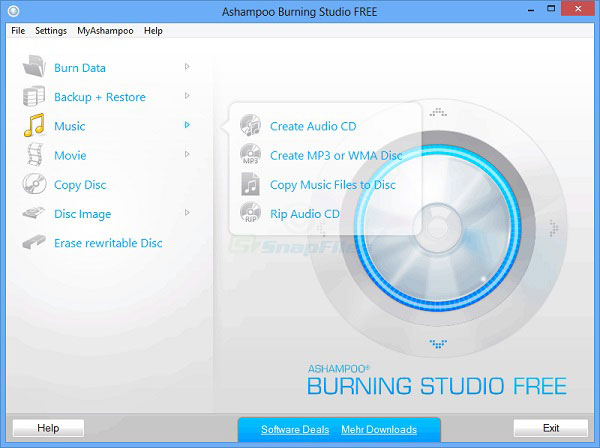Click the Burn Data folder icon

click(x=35, y=68)
